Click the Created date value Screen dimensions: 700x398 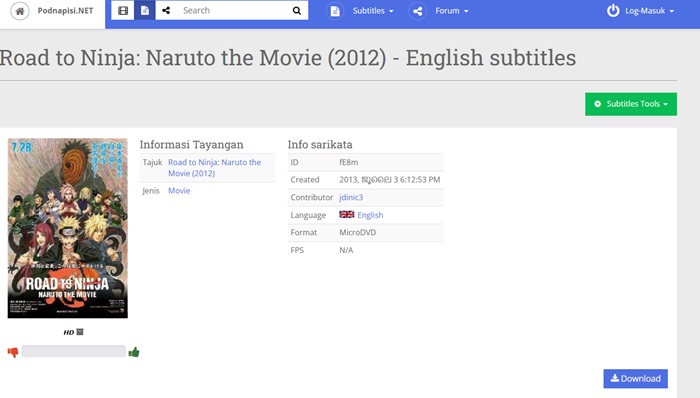pyautogui.click(x=390, y=180)
